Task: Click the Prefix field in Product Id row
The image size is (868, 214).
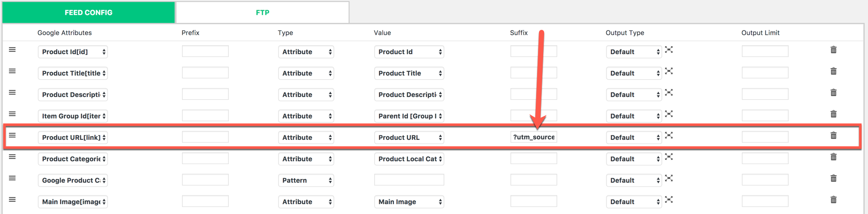Action: 205,51
